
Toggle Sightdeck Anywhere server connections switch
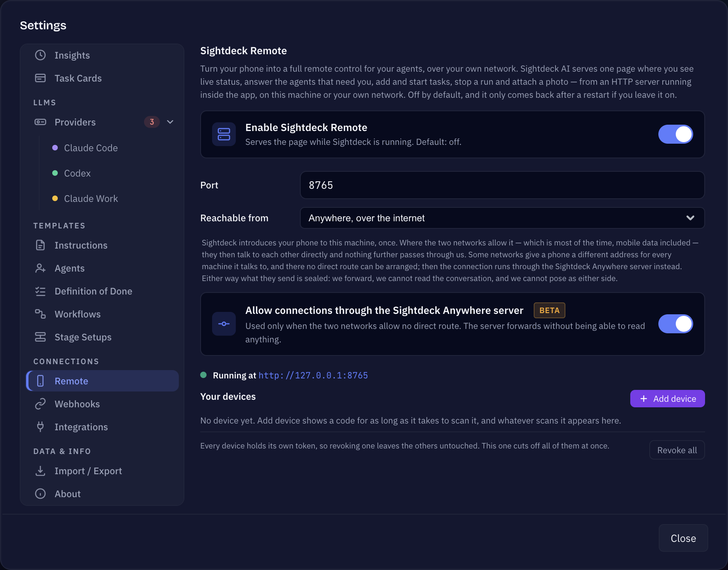(x=675, y=324)
